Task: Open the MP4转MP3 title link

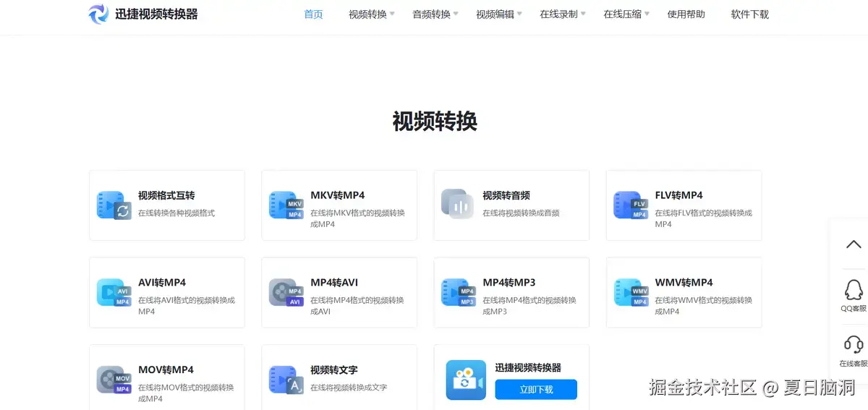Action: click(x=509, y=282)
